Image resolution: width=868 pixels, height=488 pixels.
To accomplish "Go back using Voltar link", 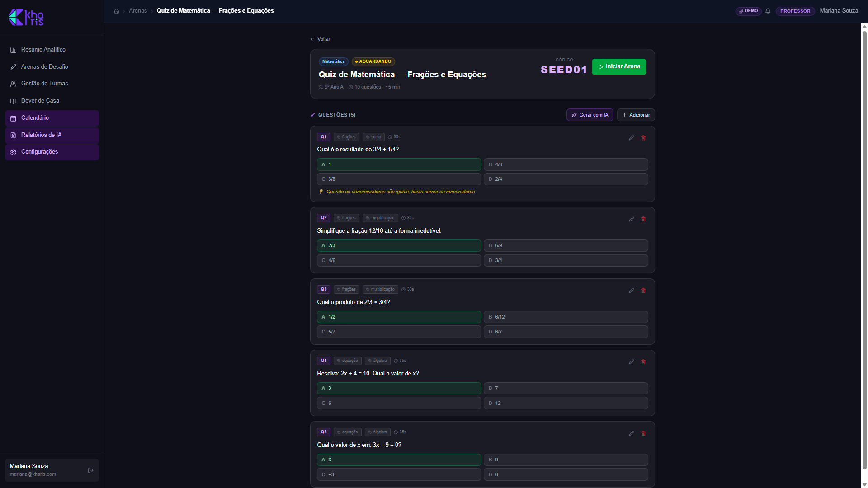I will click(x=320, y=39).
